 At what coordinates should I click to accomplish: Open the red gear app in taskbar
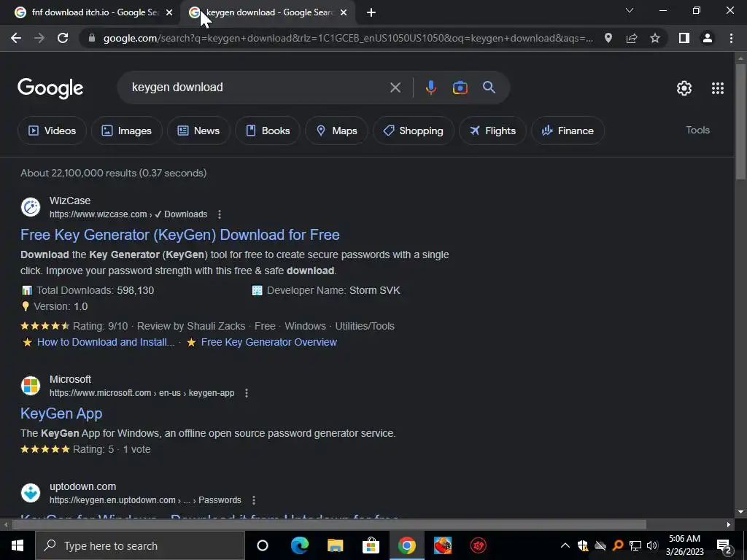point(478,545)
